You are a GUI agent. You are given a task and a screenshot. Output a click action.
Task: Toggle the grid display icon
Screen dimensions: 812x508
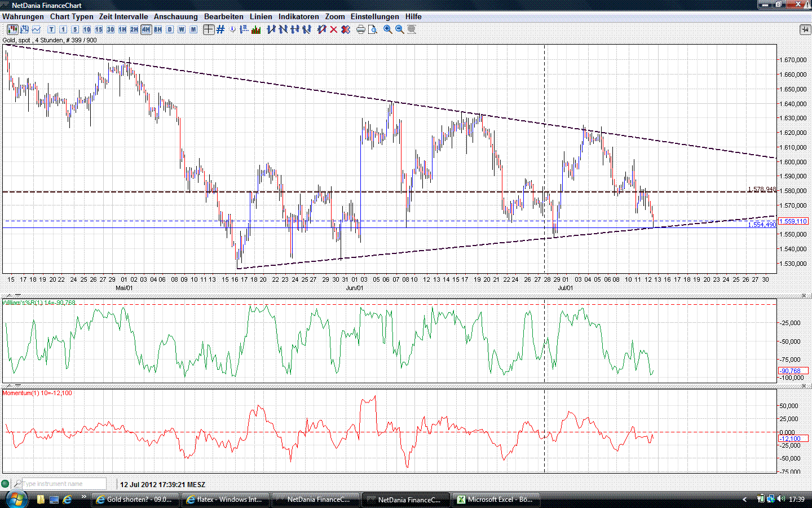(220, 29)
